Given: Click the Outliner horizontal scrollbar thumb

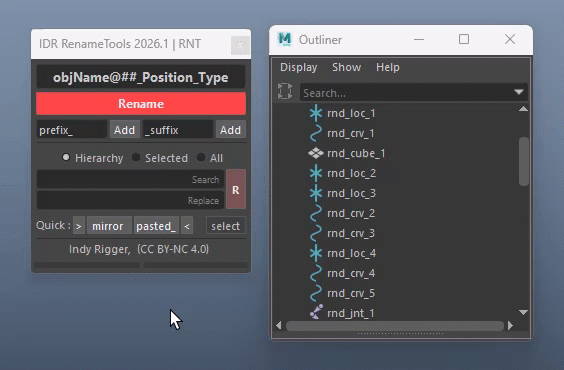Looking at the screenshot, I should [x=395, y=326].
